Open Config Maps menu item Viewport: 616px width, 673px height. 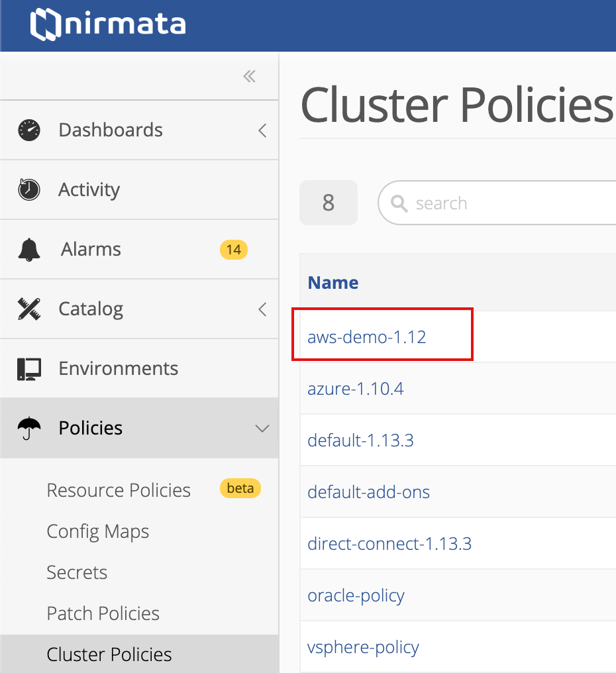[98, 531]
